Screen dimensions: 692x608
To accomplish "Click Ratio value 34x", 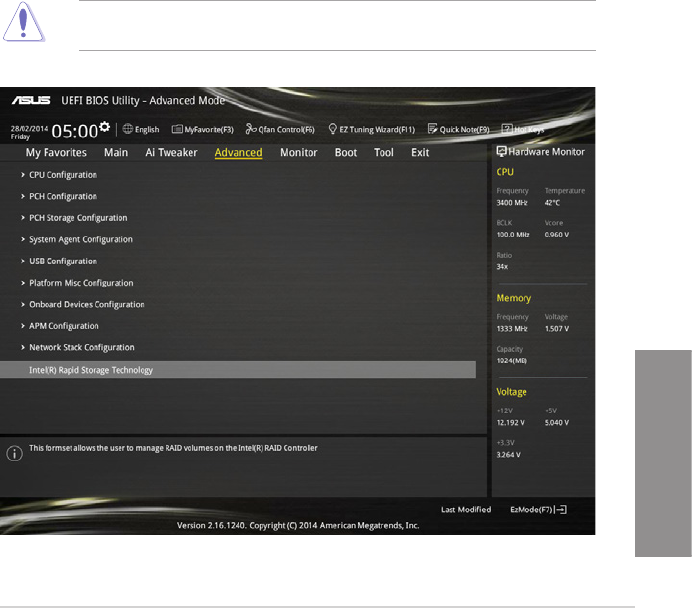I will coord(502,267).
